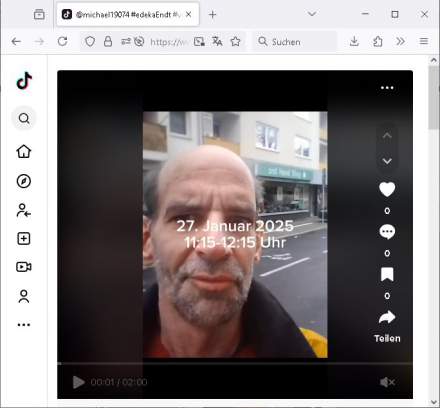Go to TikTok home feed icon
Image resolution: width=440 pixels, height=408 pixels.
click(x=24, y=151)
